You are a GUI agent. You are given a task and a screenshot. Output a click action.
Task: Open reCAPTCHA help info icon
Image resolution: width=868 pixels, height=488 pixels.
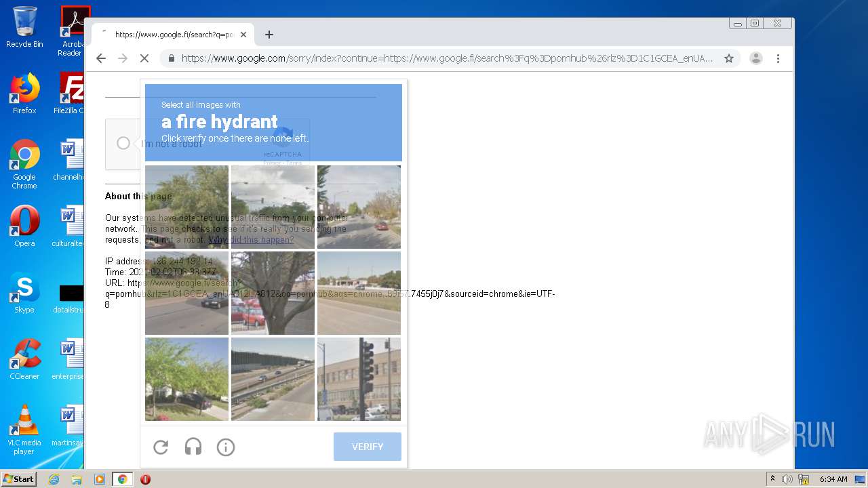point(226,447)
